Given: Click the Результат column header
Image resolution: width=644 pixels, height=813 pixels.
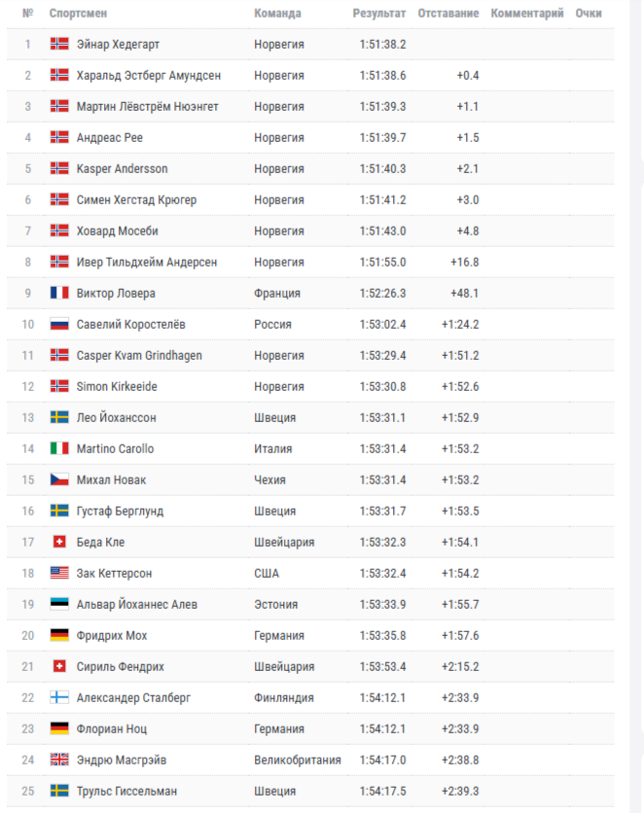Looking at the screenshot, I should click(x=379, y=14).
